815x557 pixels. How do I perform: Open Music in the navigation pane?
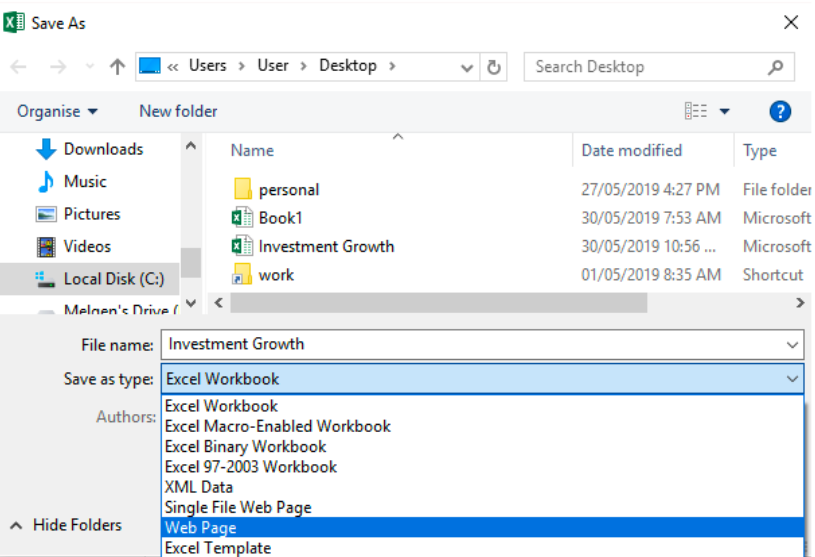tap(71, 181)
